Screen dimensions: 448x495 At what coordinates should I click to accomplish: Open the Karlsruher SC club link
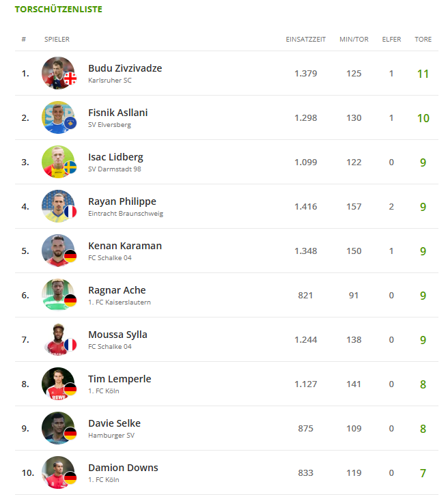(x=110, y=81)
